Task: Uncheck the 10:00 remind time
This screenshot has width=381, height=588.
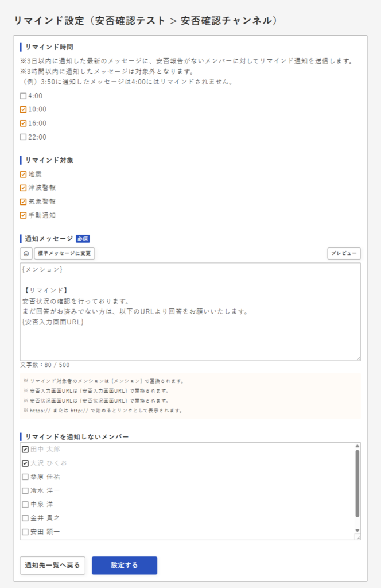Action: click(x=23, y=110)
